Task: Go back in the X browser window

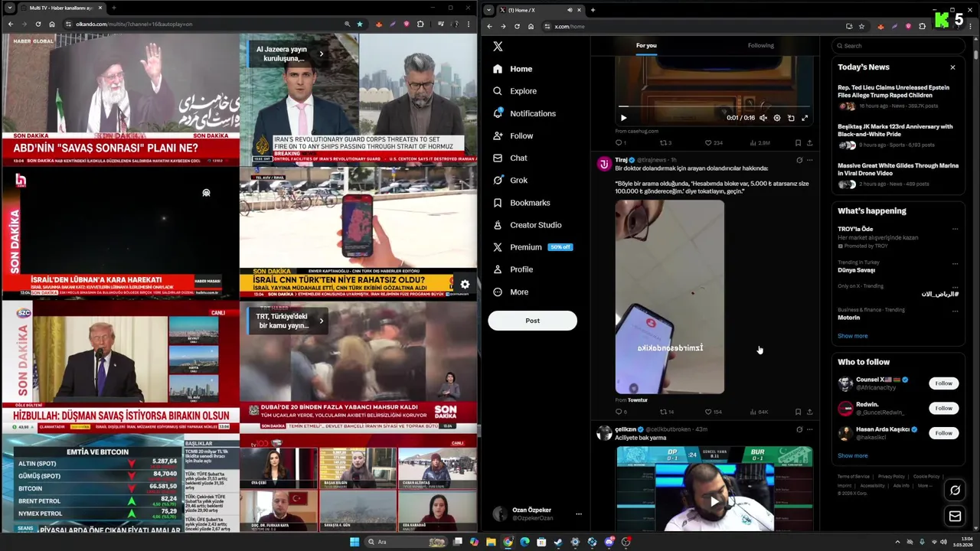Action: click(489, 26)
